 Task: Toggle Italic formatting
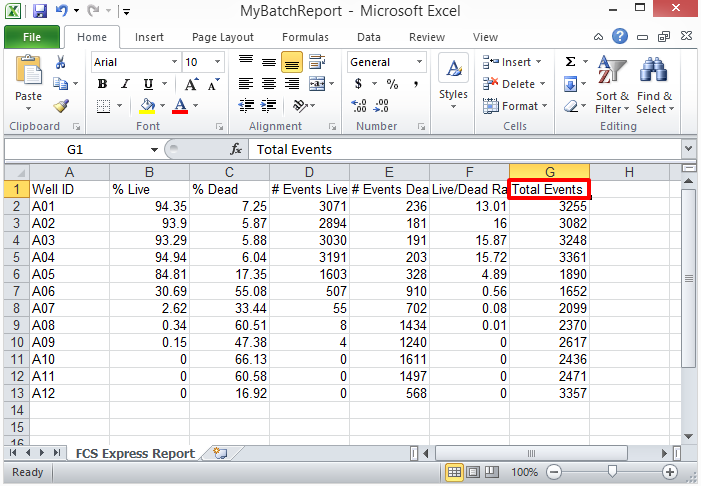[x=125, y=84]
